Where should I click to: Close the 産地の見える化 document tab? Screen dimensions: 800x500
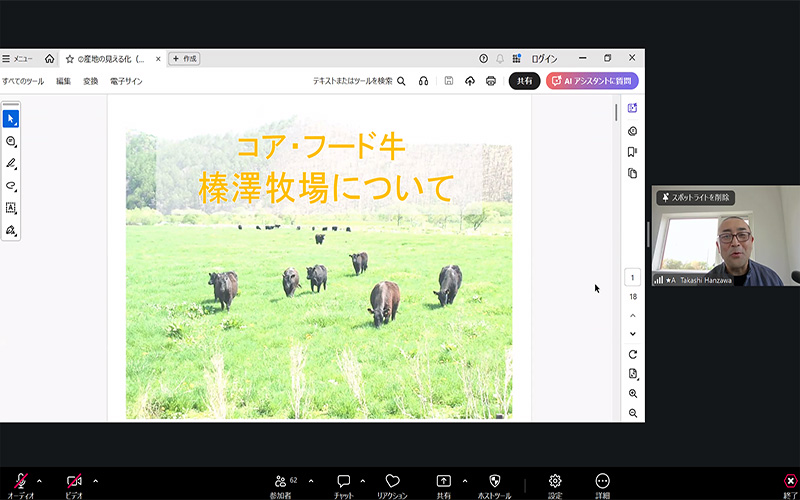158,59
